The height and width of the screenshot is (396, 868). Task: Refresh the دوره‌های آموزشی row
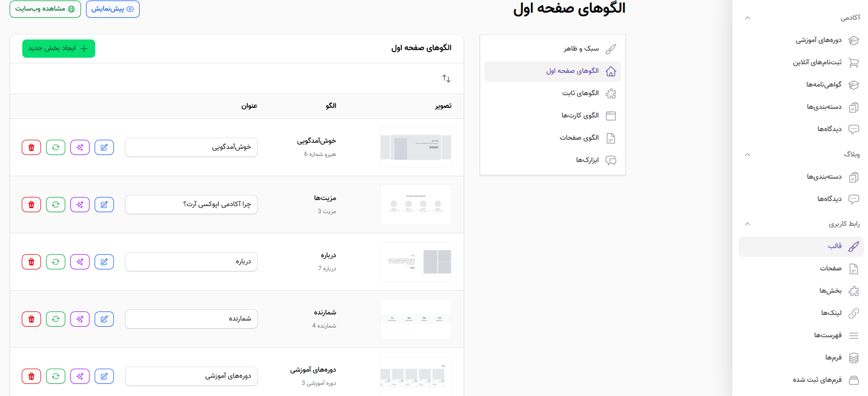click(56, 376)
